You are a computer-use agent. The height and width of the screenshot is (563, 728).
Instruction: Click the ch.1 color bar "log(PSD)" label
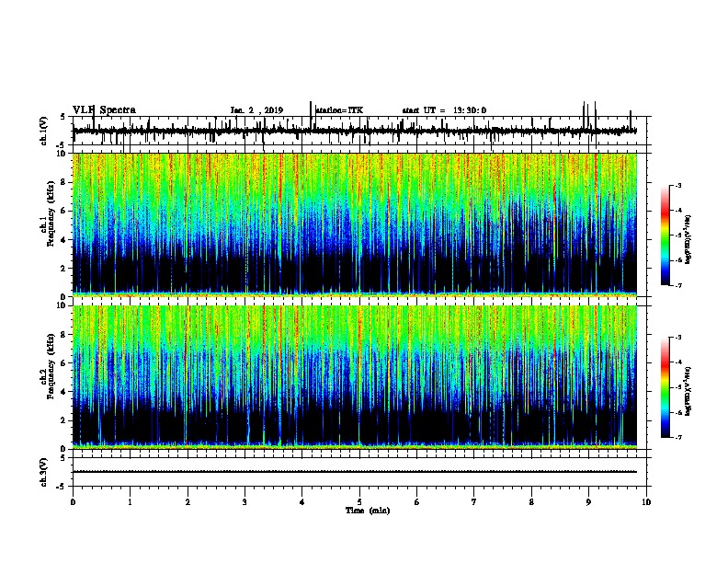coord(688,240)
